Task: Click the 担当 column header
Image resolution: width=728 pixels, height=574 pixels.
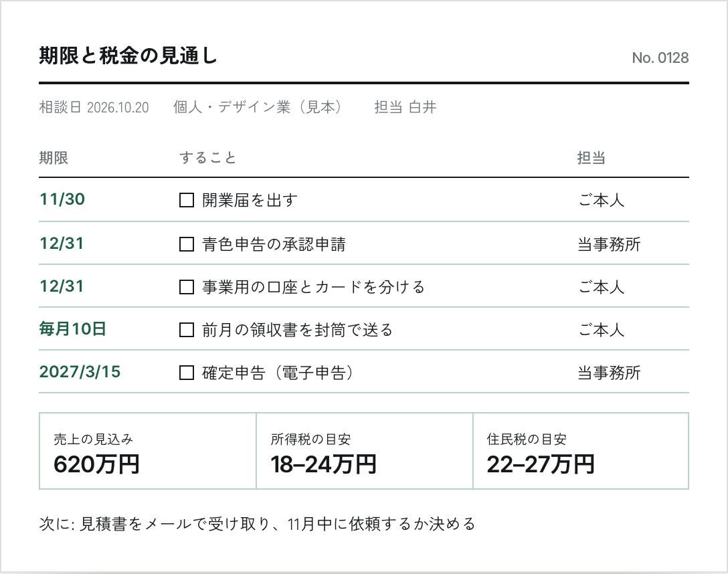Action: 591,158
